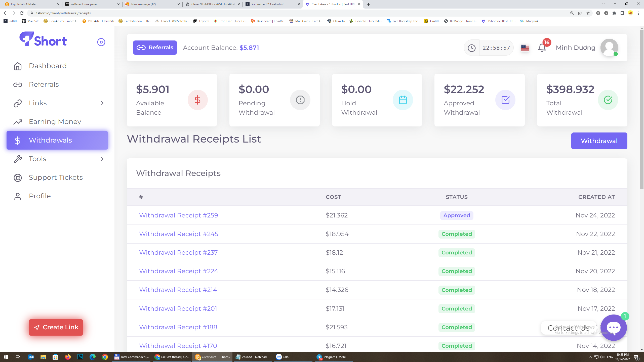Toggle the sidebar collapse circle icon
The image size is (644, 362).
pyautogui.click(x=101, y=42)
